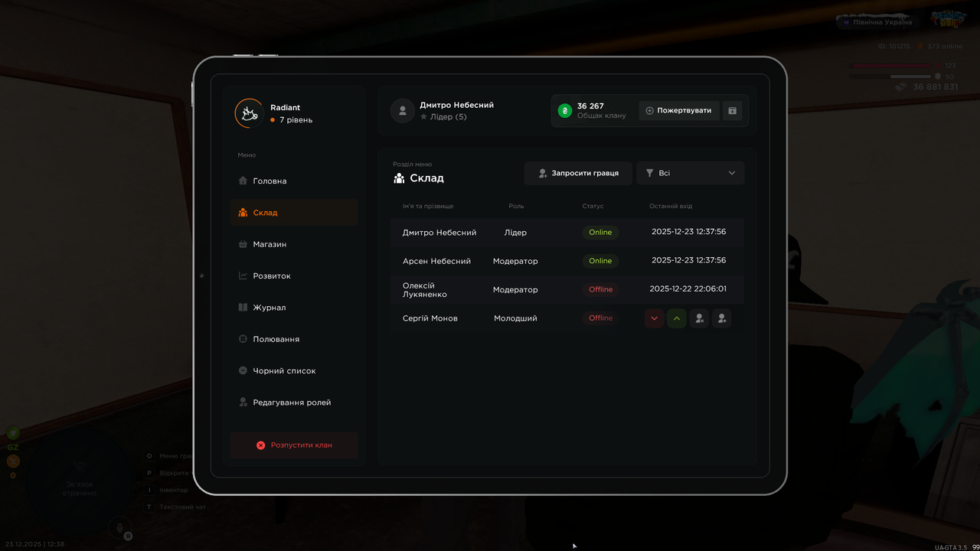This screenshot has width=980, height=551.
Task: Click the 36 267 Общак клану balance
Action: click(x=601, y=110)
